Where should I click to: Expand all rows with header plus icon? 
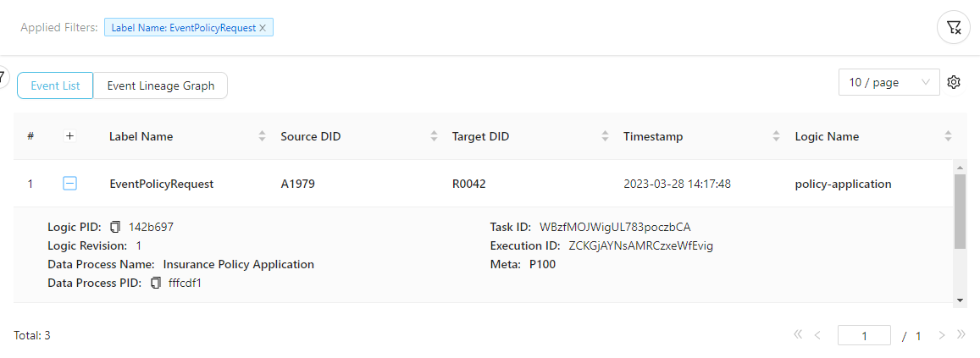tap(70, 136)
